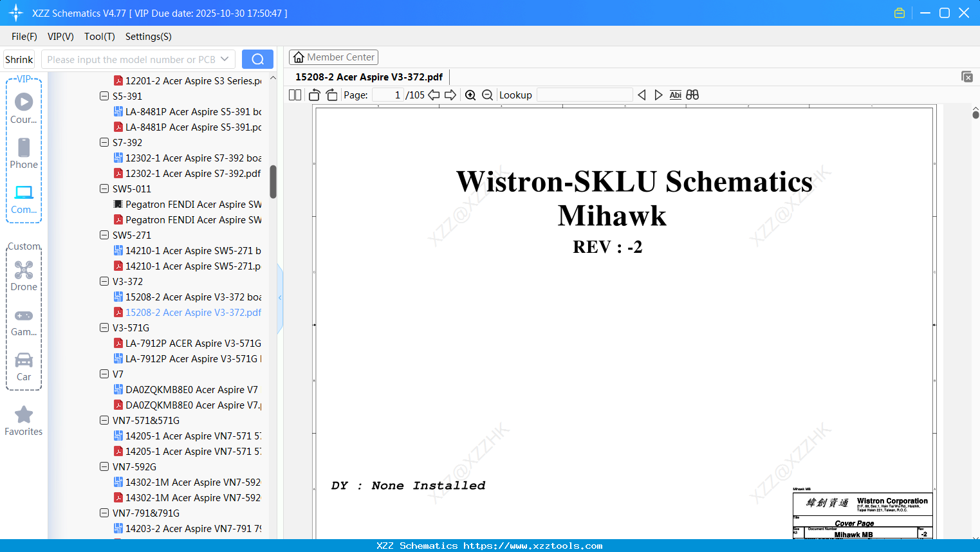Image resolution: width=980 pixels, height=552 pixels.
Task: Toggle the two-page side-by-side view
Action: 295,95
